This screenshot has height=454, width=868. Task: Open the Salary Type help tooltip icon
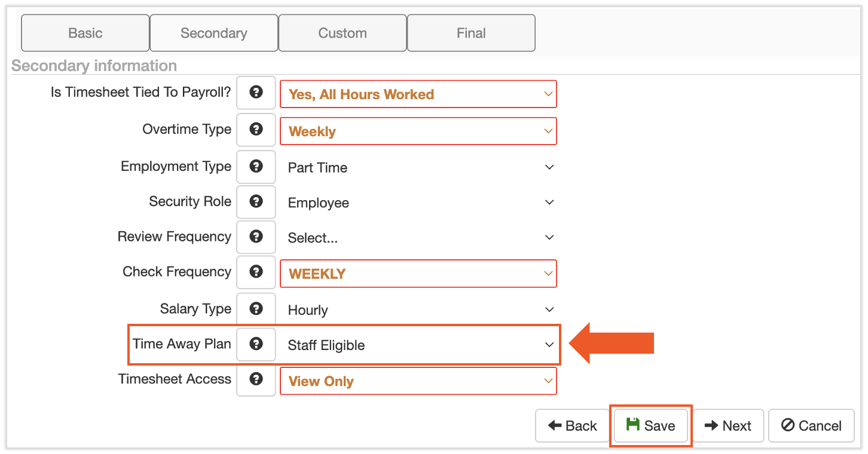[x=256, y=309]
